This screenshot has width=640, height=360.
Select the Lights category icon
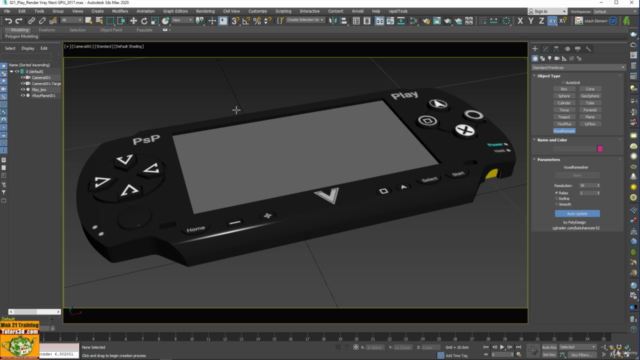click(x=550, y=59)
